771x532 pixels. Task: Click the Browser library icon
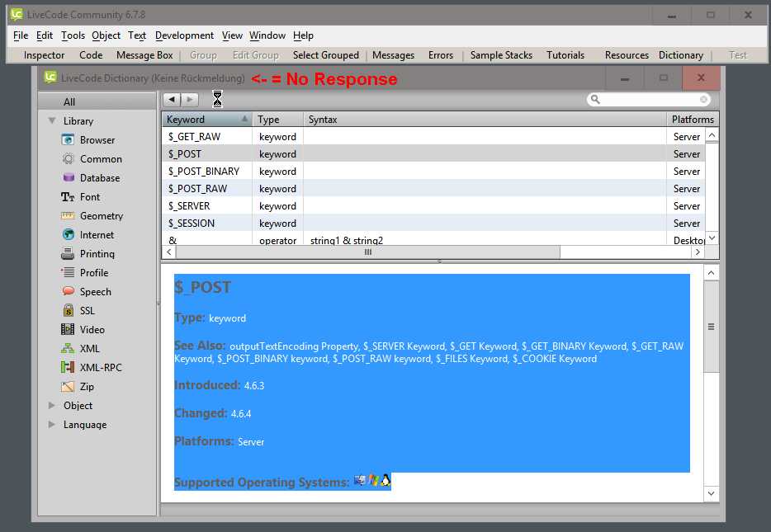click(68, 140)
